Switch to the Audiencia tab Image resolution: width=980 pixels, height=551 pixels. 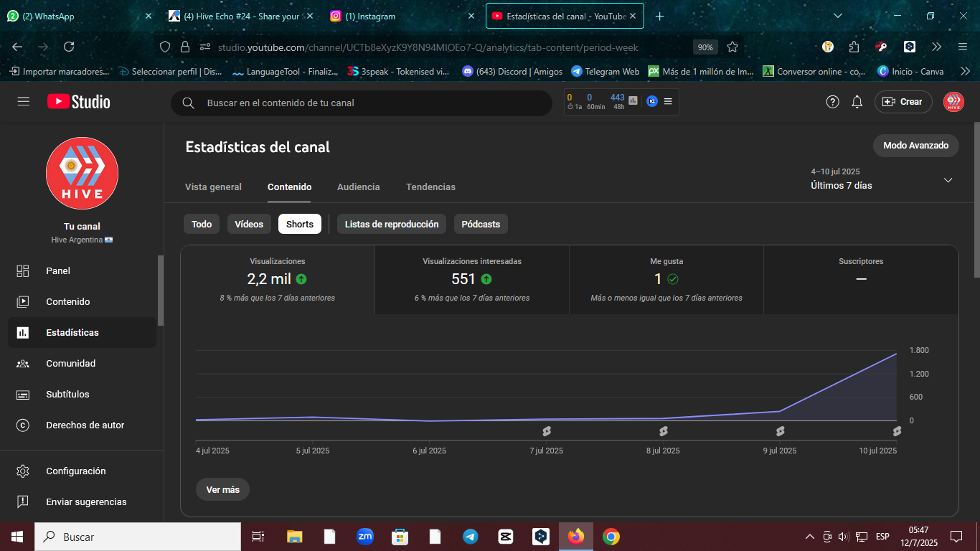[359, 187]
